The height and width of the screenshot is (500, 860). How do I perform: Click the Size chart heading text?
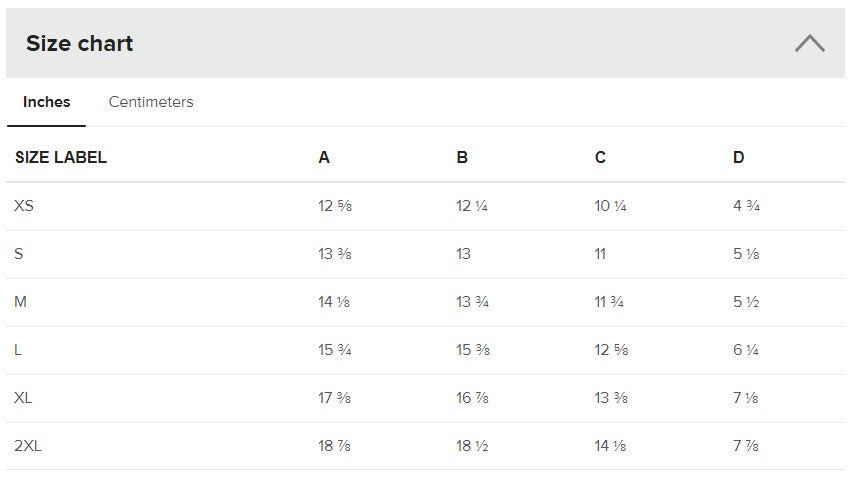click(x=79, y=43)
